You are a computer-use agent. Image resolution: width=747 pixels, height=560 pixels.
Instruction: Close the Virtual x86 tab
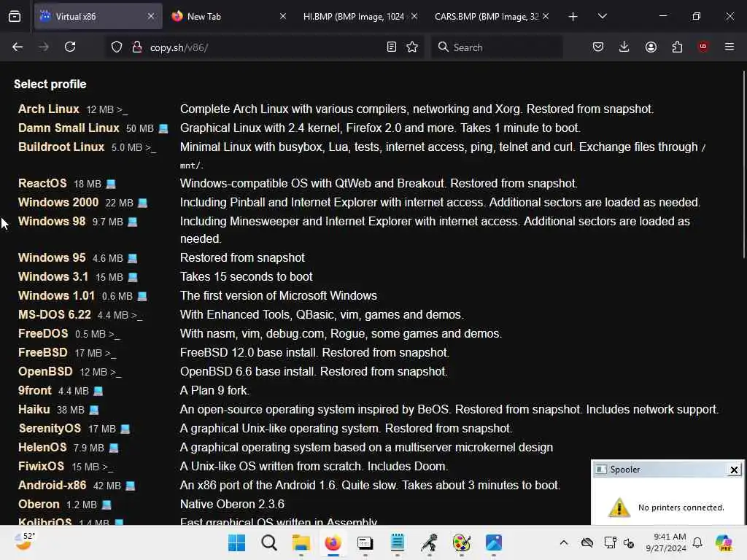click(151, 16)
